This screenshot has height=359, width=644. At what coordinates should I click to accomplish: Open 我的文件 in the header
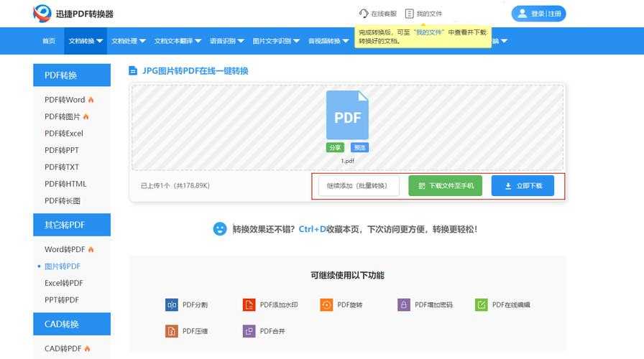pos(423,14)
